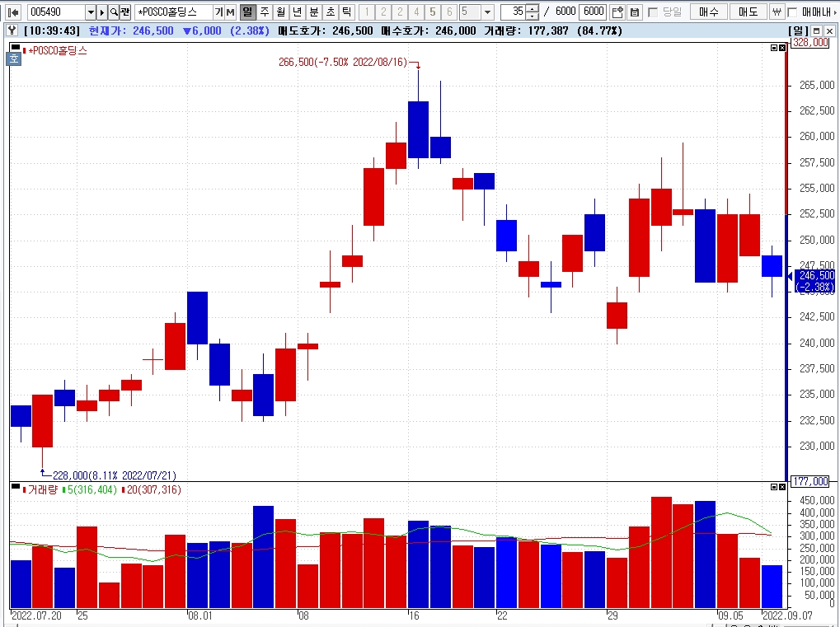Click the add chart icon beside 6000
840x627 pixels.
coord(617,12)
